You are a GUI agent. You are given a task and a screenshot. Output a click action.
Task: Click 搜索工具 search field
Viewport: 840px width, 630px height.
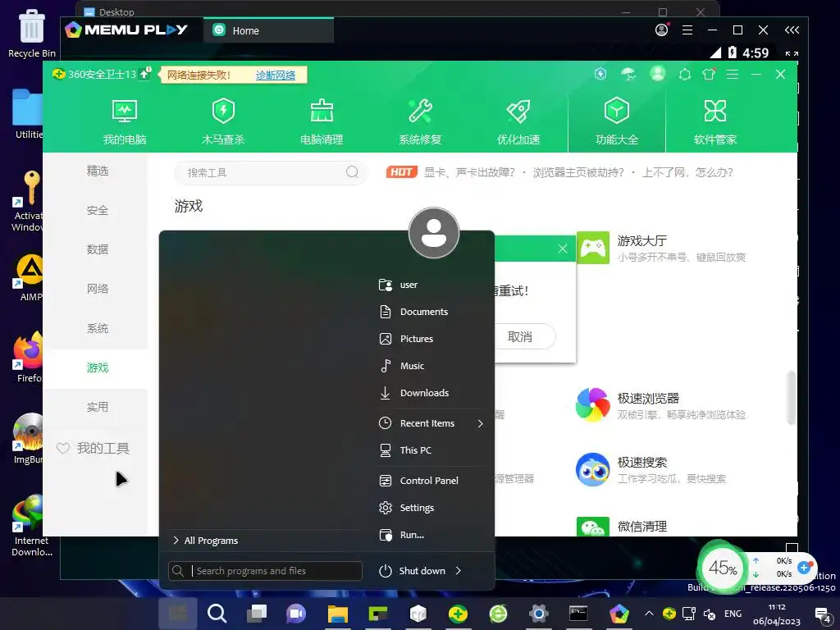coord(271,172)
